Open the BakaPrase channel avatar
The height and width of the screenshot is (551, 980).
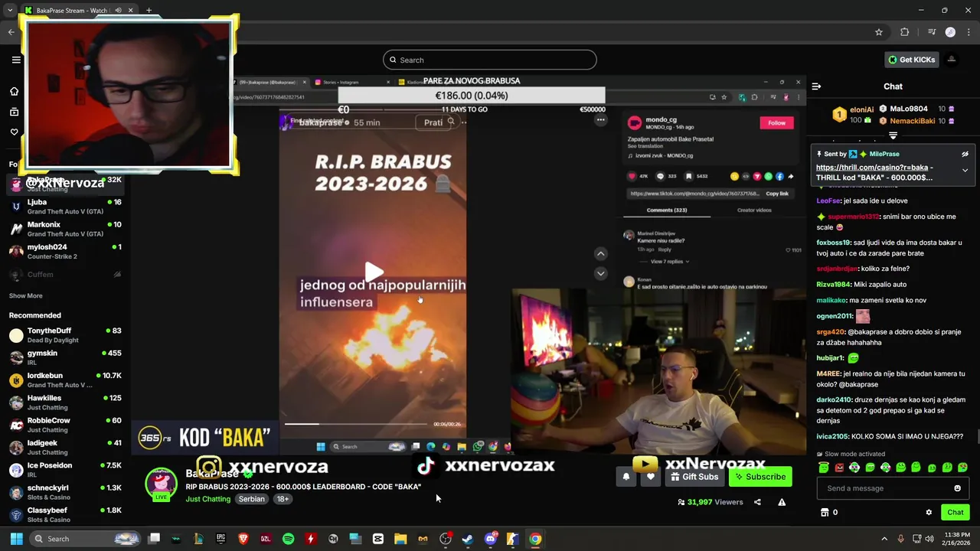[x=161, y=484]
